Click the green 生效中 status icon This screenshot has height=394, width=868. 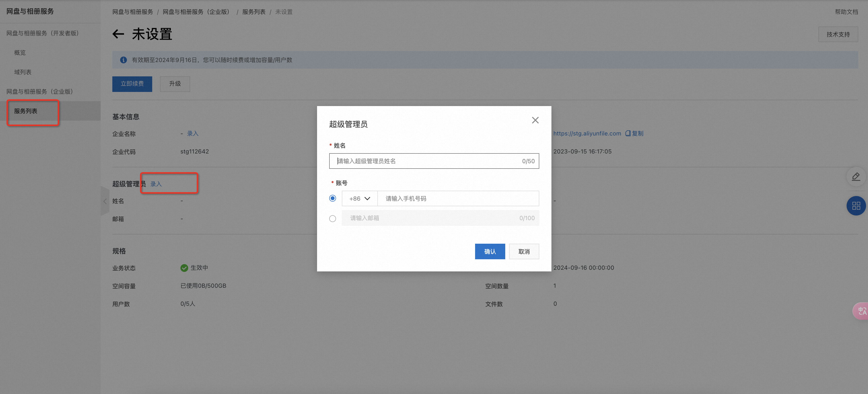point(184,268)
